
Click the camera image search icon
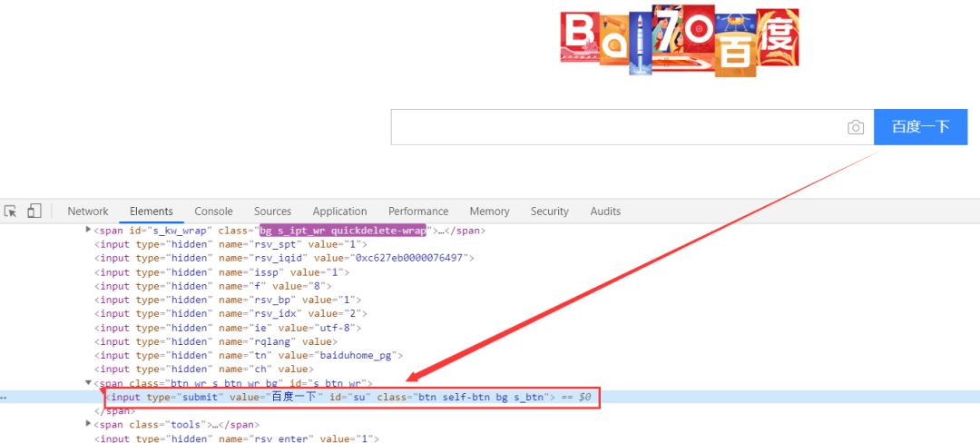point(856,127)
